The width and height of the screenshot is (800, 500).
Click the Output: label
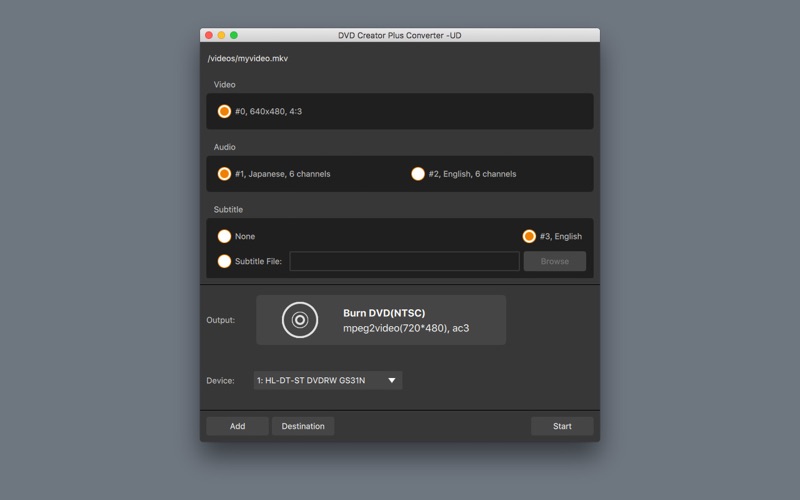click(220, 320)
